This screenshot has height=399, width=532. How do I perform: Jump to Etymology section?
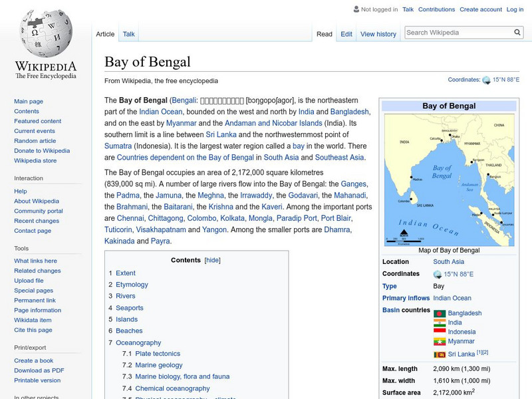[x=132, y=285]
